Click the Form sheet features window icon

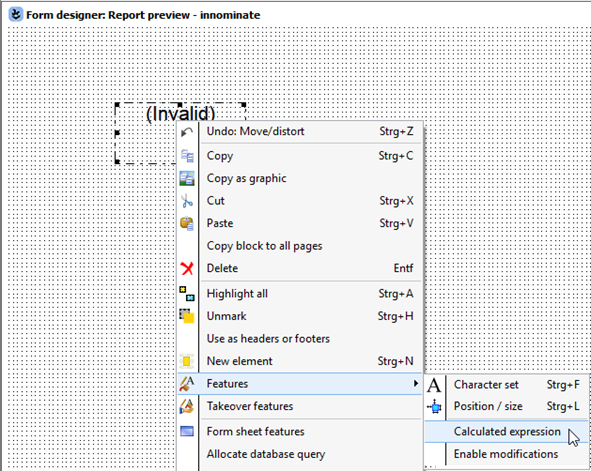[187, 431]
